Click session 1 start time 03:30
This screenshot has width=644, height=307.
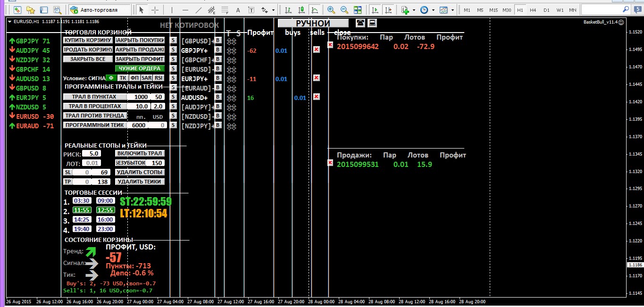82,200
